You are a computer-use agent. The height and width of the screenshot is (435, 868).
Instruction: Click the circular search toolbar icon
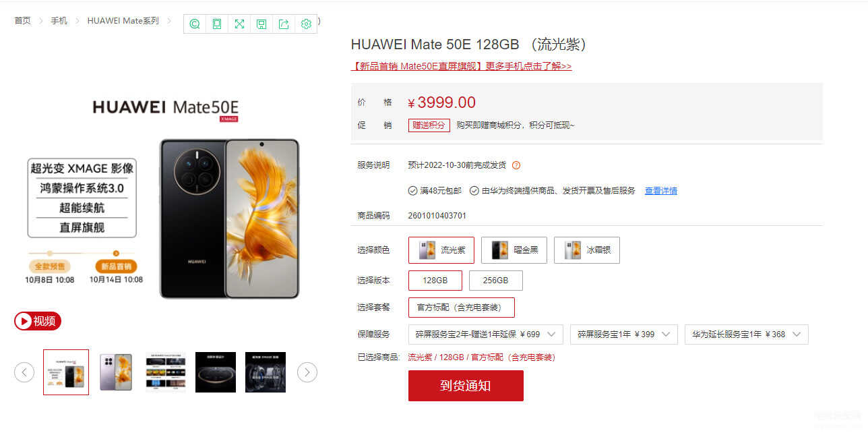195,24
